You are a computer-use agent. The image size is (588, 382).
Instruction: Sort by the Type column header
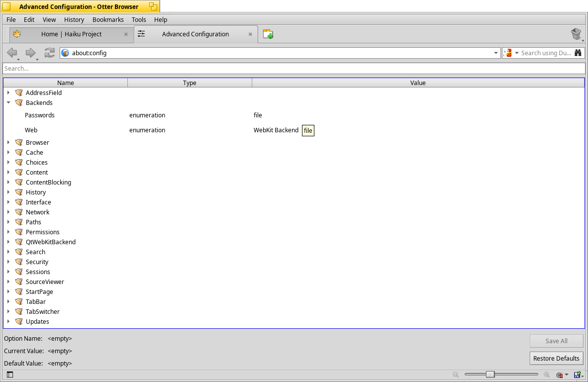tap(190, 83)
